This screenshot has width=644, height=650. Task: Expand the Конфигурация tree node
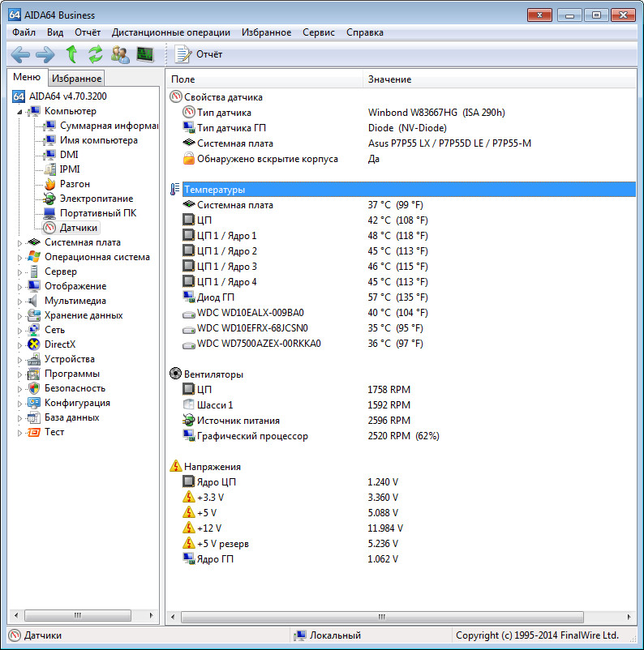coord(19,404)
